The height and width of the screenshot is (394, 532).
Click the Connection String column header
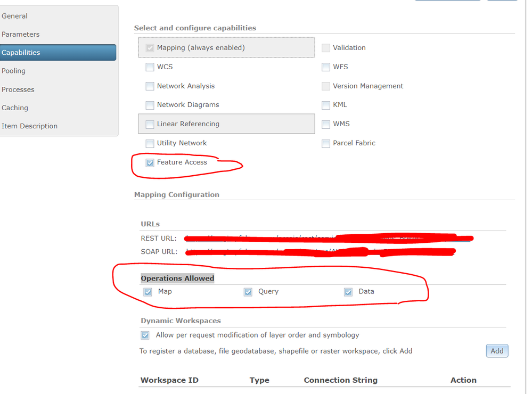tap(341, 380)
